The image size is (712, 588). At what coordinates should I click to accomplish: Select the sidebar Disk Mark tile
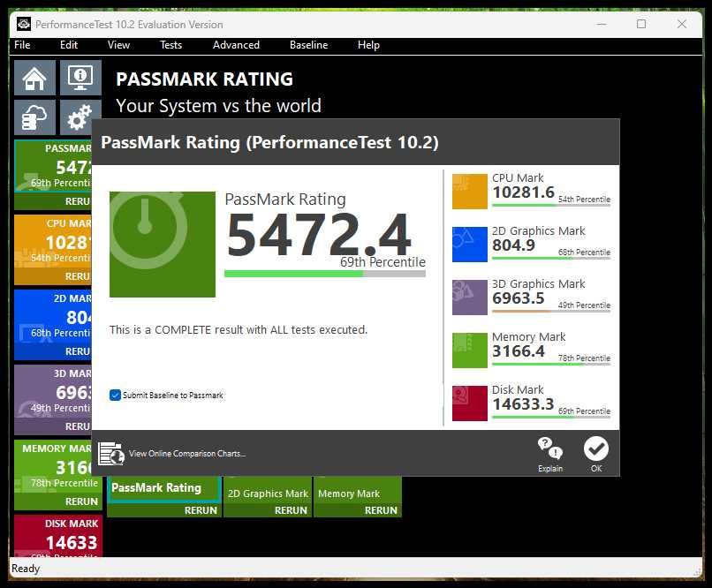click(58, 536)
